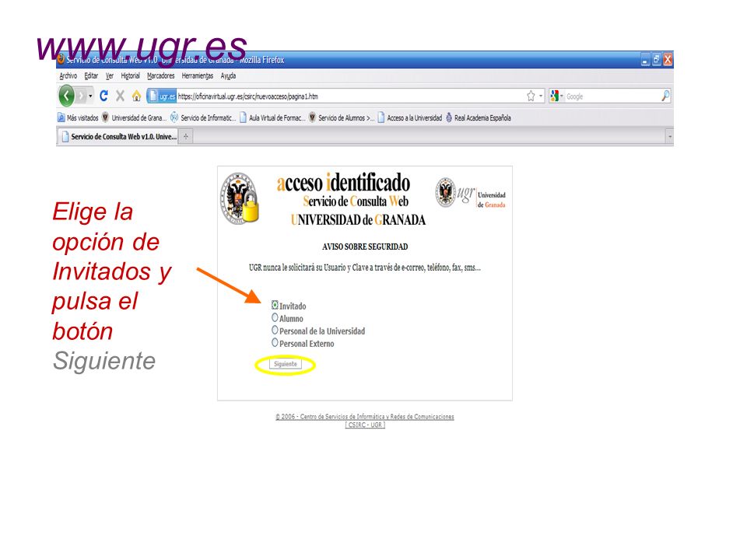Screen dimensions: 747x560
Task: Bookmark this page with the star icon
Action: point(531,96)
